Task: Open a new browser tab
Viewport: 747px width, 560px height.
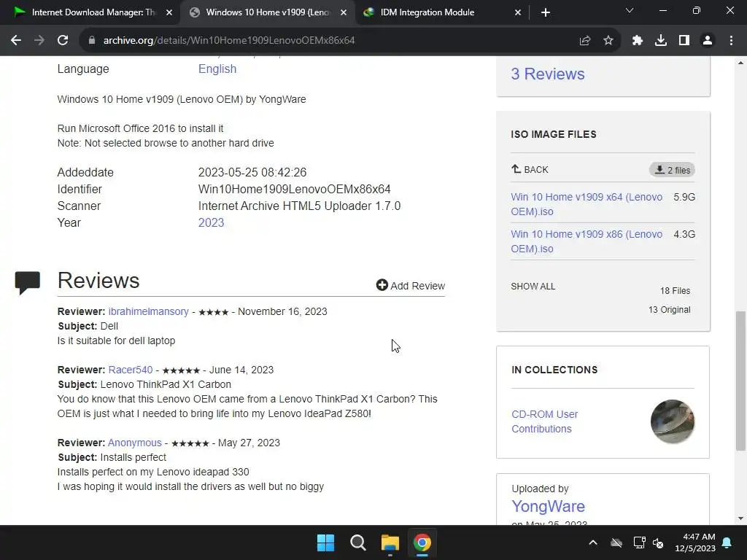Action: [546, 12]
